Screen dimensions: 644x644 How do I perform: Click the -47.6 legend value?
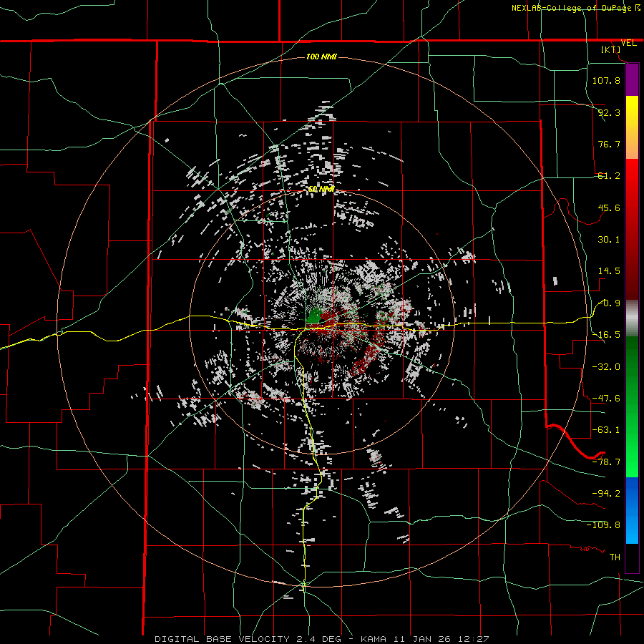click(x=606, y=398)
